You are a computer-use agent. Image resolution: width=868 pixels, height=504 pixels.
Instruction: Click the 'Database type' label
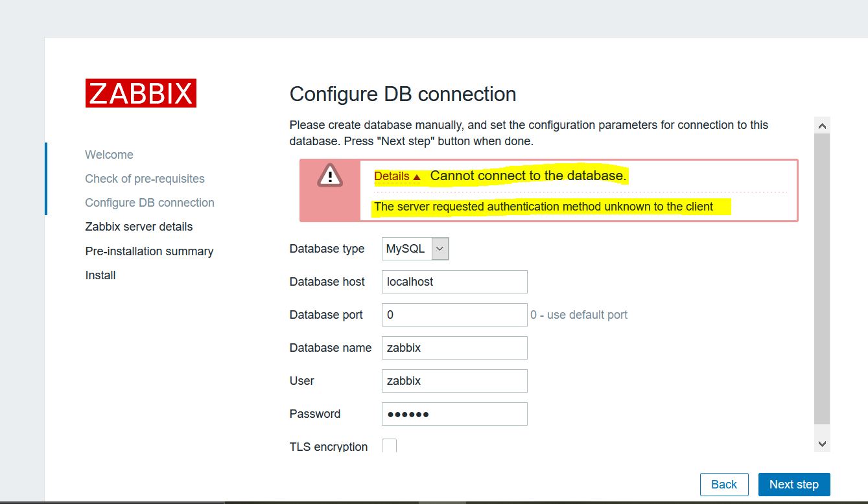click(x=327, y=249)
